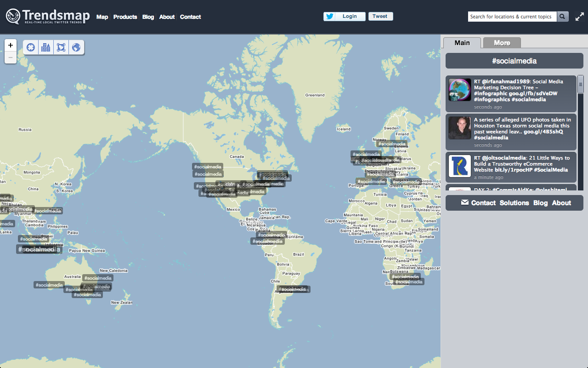This screenshot has height=368, width=588.
Task: Click the #SocialMedia hashtag in eCommerce tweet
Action: 551,170
